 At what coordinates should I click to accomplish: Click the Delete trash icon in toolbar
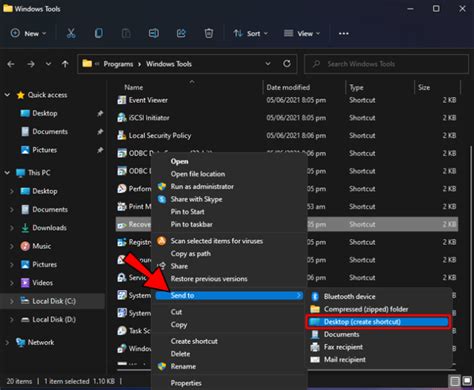pos(209,33)
